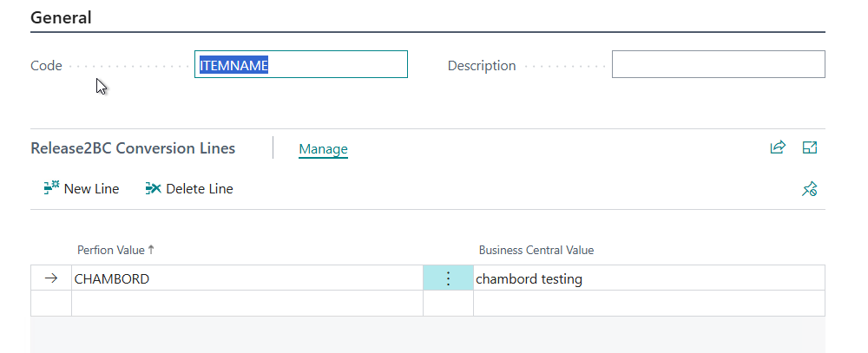Open Conversion Lines part in new window
The image size is (868, 353).
click(810, 147)
